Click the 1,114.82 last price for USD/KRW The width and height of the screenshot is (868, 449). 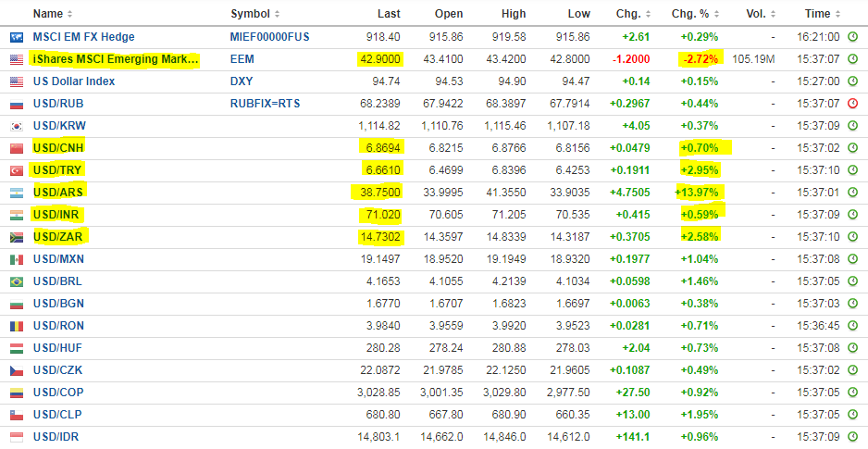pyautogui.click(x=379, y=126)
